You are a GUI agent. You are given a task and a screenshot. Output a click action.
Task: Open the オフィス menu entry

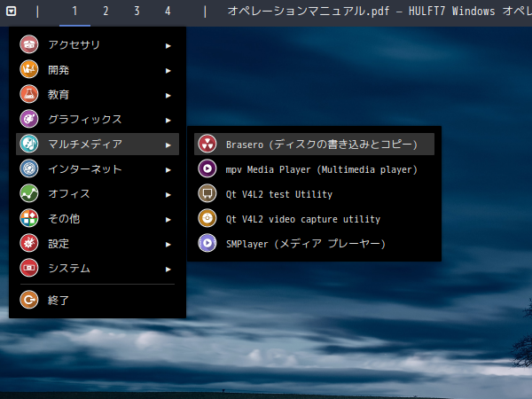(98, 193)
